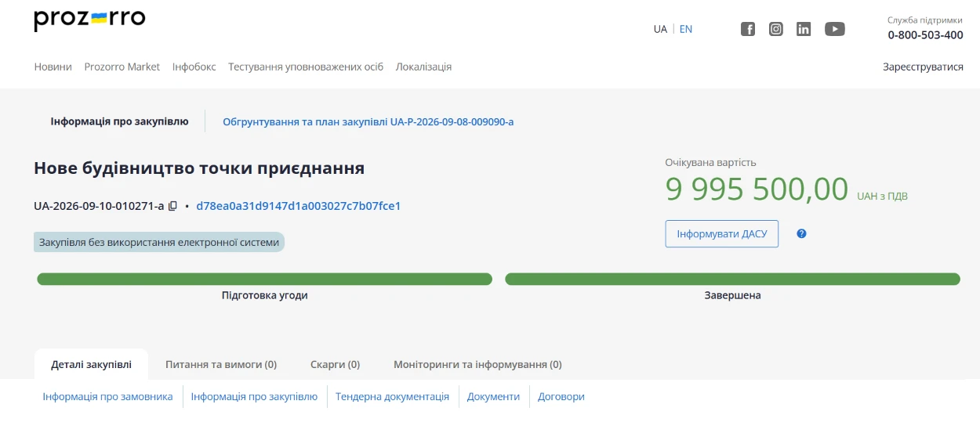Select Питання та вимоги (0) tab
Image resolution: width=980 pixels, height=426 pixels.
[x=221, y=364]
